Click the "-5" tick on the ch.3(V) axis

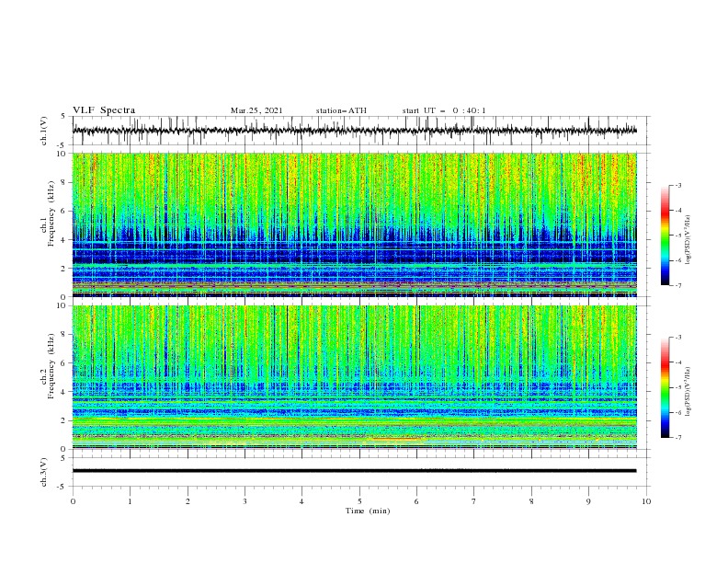[x=62, y=487]
